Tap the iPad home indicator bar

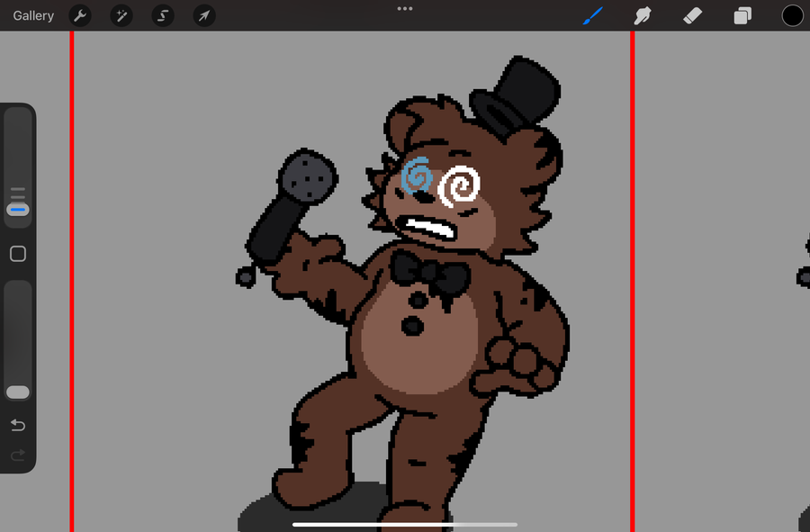click(405, 524)
